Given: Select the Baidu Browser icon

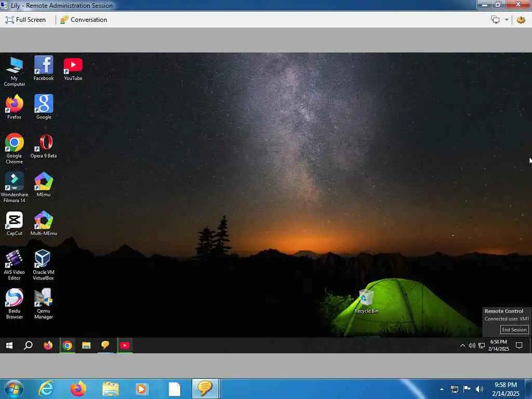Looking at the screenshot, I should 14,303.
